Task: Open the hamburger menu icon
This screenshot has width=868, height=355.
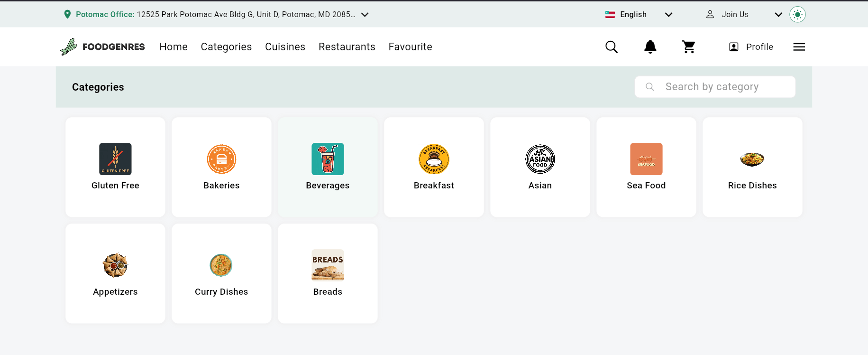Action: (799, 47)
